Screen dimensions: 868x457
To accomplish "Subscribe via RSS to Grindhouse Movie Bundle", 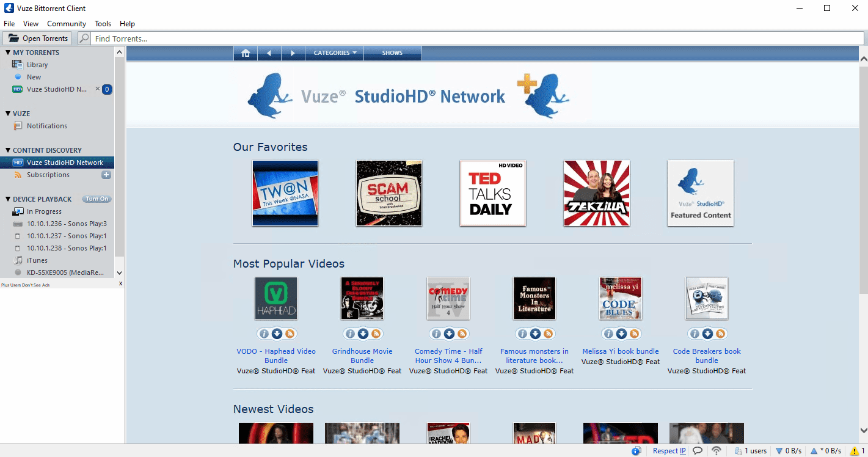I will pos(376,334).
